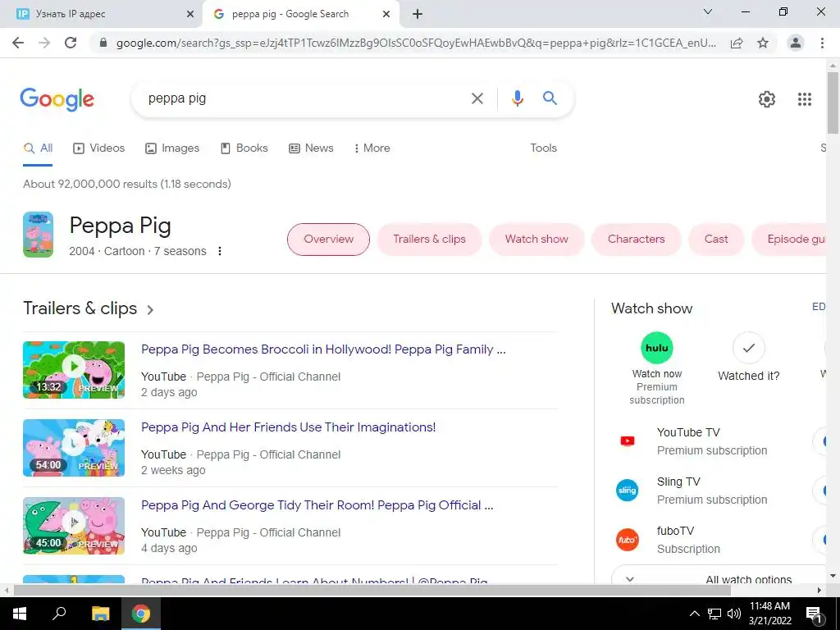Bookmark this page with star icon

763,43
